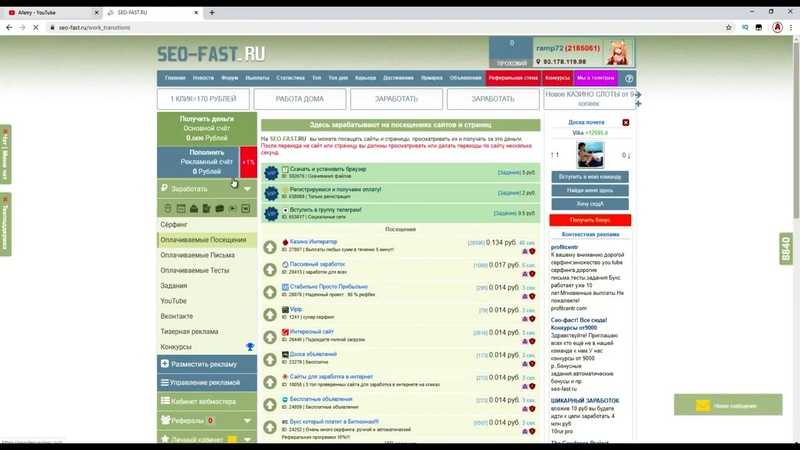The width and height of the screenshot is (800, 450).
Task: Click the up-arrow icon beside Стабильно Просто Прибыльно
Action: coord(270,292)
